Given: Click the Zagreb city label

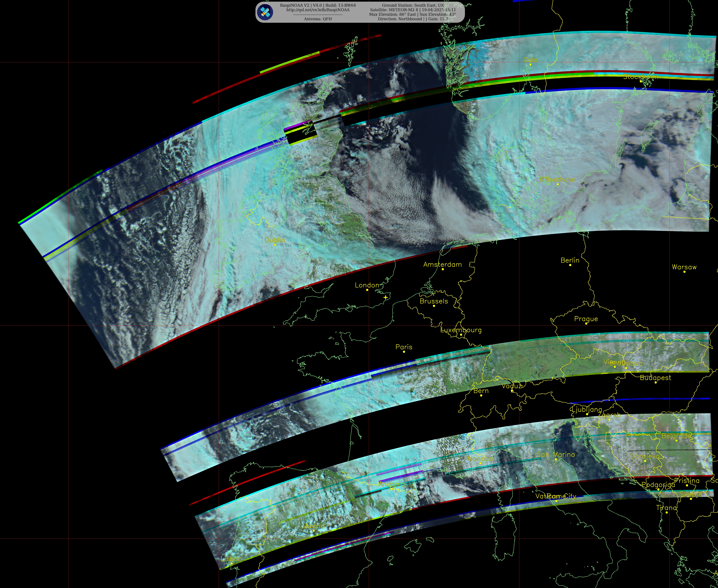Looking at the screenshot, I should [x=609, y=415].
